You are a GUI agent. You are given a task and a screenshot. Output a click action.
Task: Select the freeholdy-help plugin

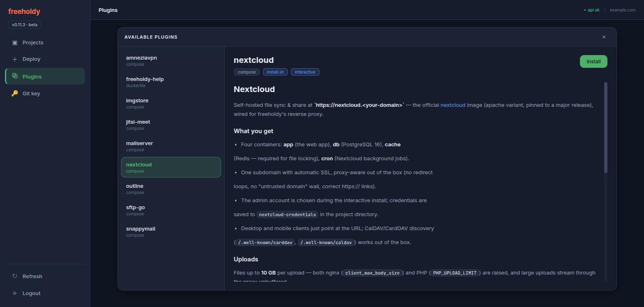pyautogui.click(x=171, y=82)
